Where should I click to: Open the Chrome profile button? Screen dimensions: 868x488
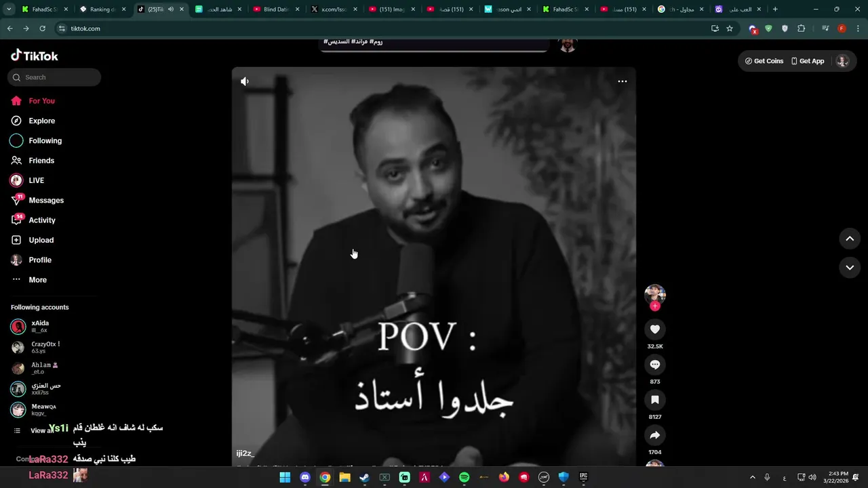[842, 28]
